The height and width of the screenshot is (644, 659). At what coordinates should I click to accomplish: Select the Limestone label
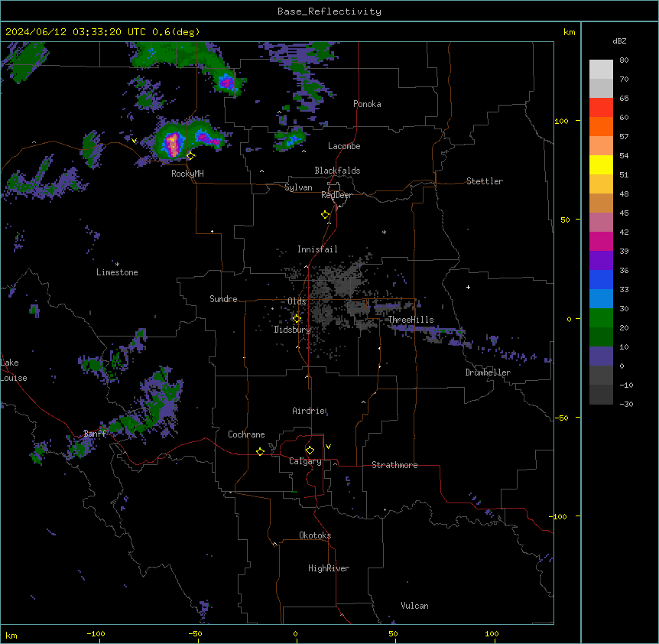pos(117,272)
